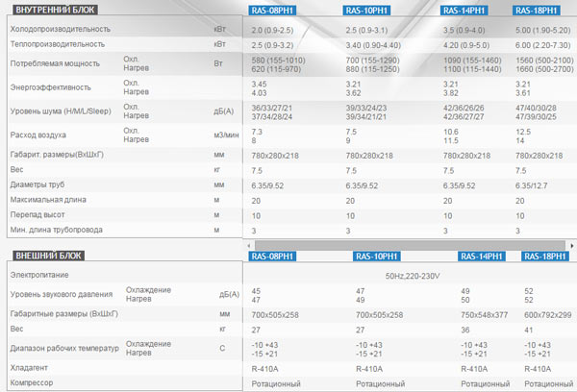Select the Уровень звукового давления row label
The width and height of the screenshot is (577, 392).
click(x=62, y=294)
